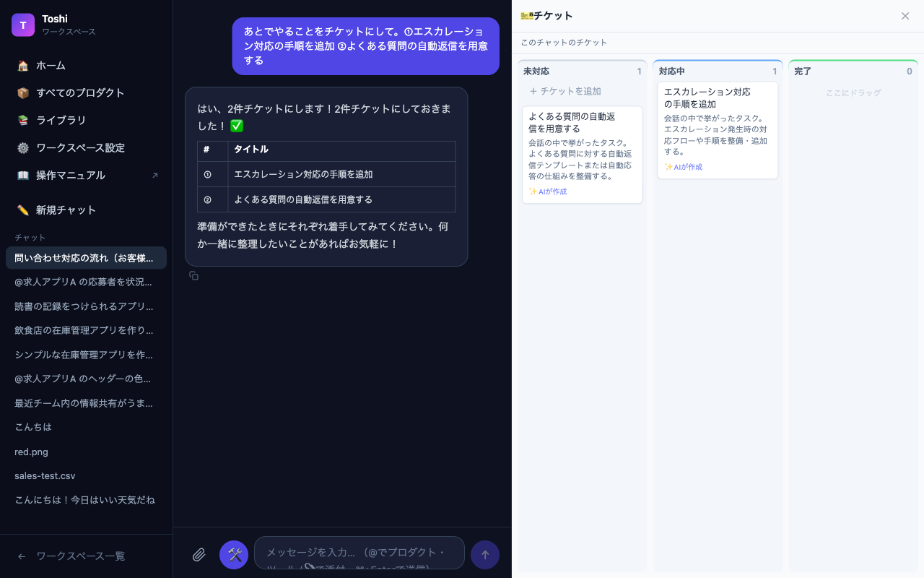
Task: Open chat 飲食店の在庫管理アプリを作り
Action: pyautogui.click(x=87, y=330)
